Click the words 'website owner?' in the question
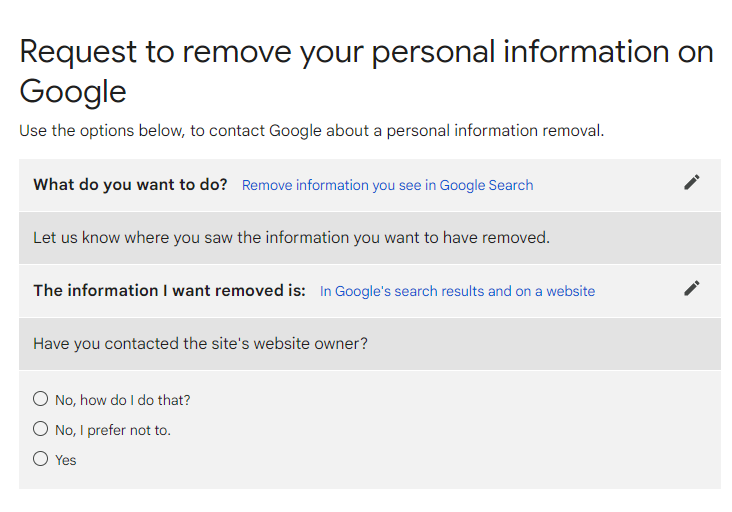This screenshot has height=512, width=732. 312,344
